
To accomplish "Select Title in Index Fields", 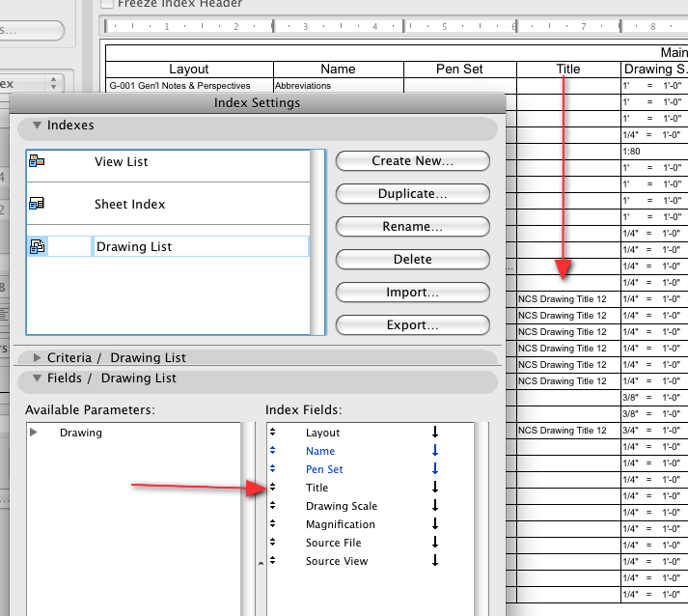I will [x=316, y=488].
